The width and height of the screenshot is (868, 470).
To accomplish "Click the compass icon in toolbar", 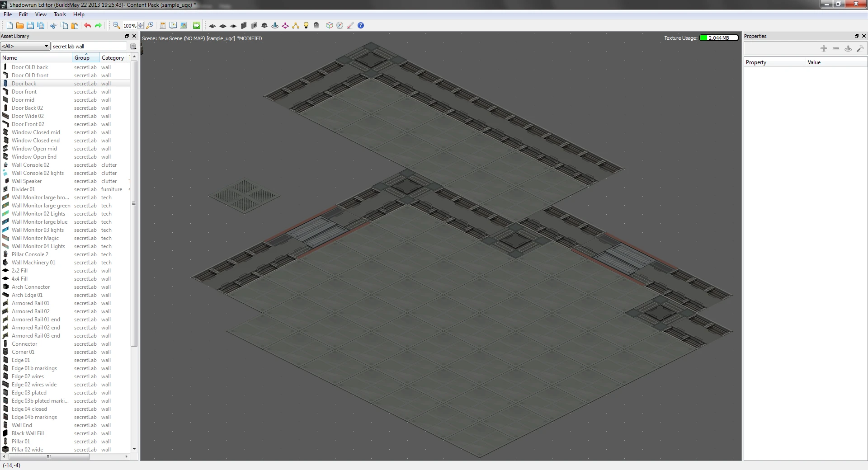I will [340, 26].
